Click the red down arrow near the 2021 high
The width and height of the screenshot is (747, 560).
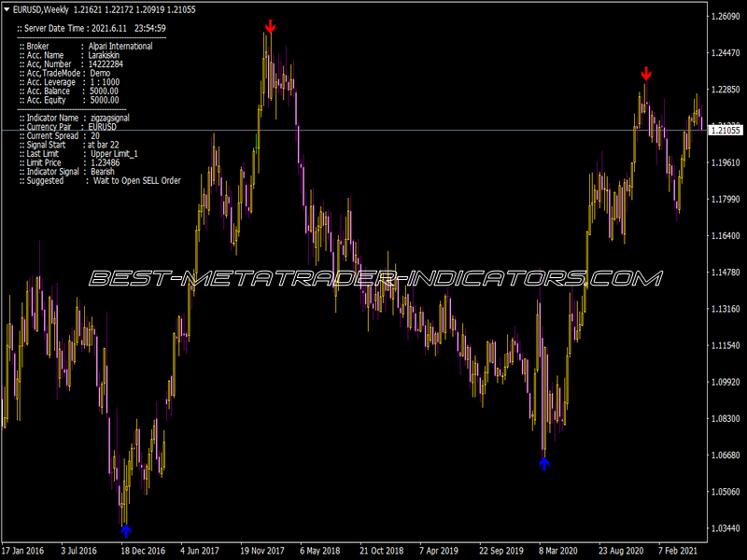tap(645, 74)
